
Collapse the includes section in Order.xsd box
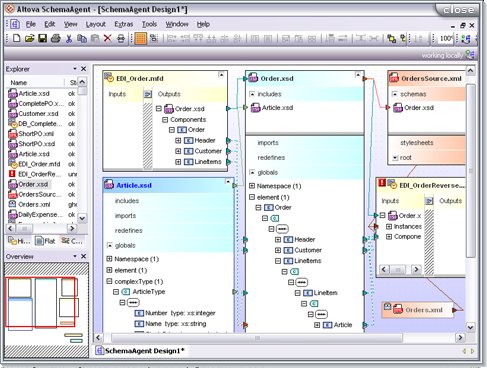tap(252, 94)
